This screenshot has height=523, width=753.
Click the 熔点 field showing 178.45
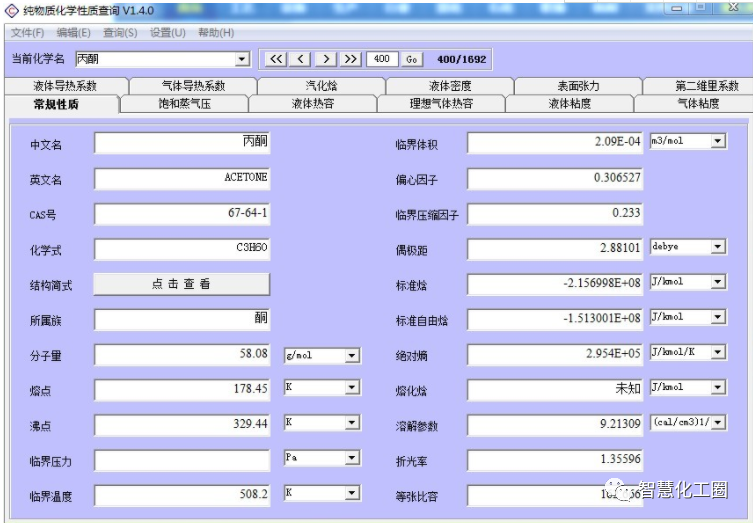(182, 389)
